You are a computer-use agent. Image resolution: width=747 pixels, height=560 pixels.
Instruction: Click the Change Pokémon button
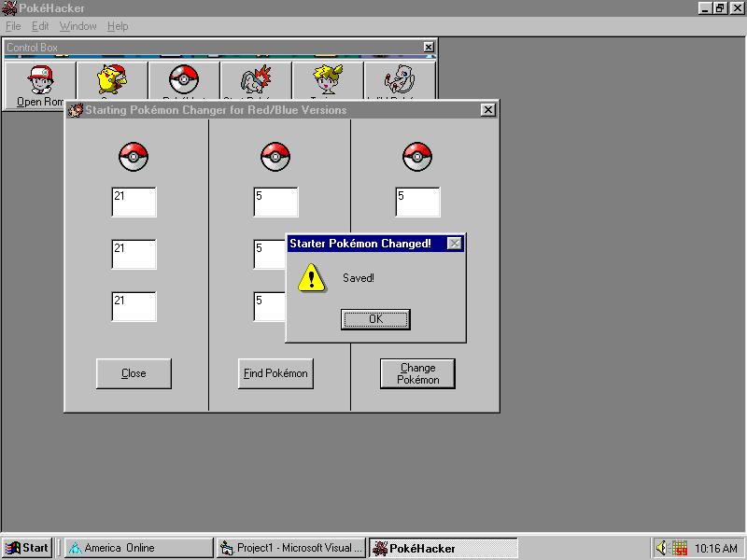(x=417, y=373)
